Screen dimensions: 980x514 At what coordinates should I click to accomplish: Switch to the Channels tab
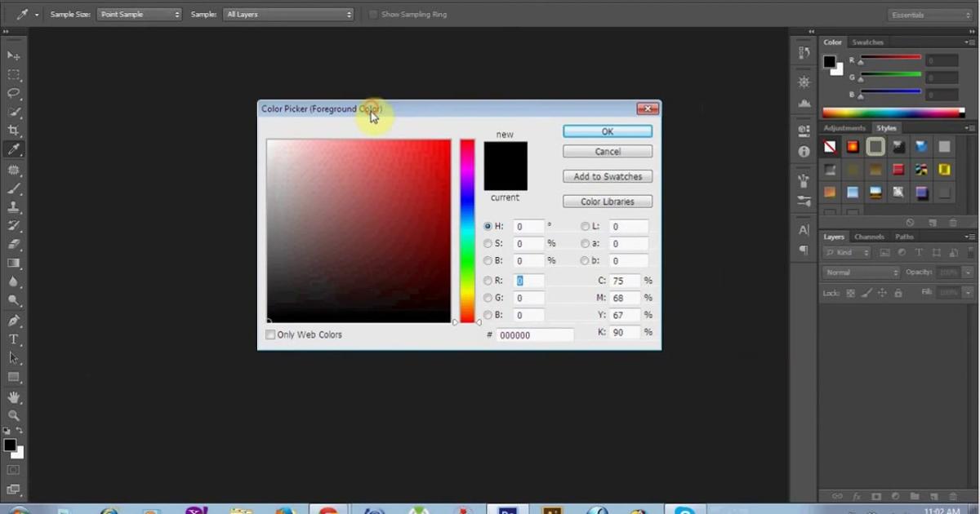pyautogui.click(x=869, y=237)
